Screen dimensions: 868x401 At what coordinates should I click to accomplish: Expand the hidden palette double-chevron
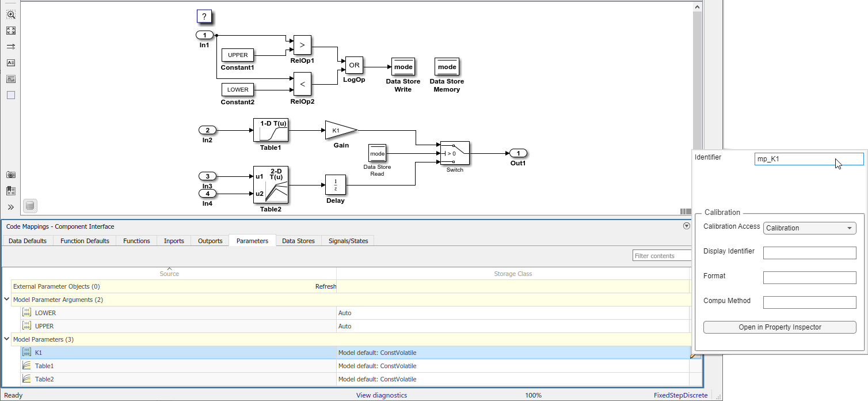(11, 207)
